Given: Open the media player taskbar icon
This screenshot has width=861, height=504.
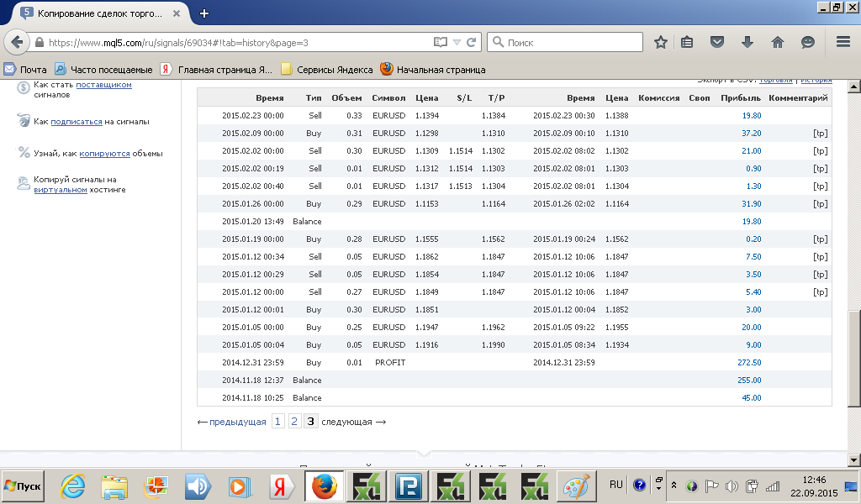Looking at the screenshot, I should point(240,486).
